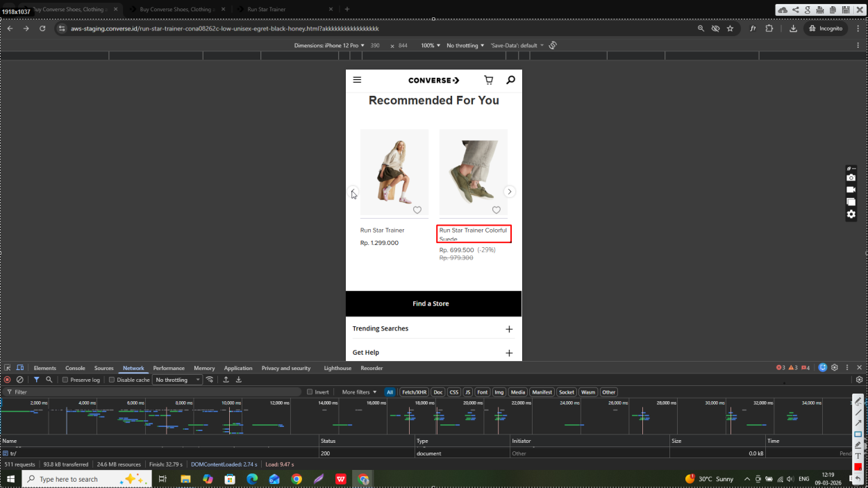Viewport: 868px width, 488px height.
Task: Filter requests by CSS
Action: pyautogui.click(x=453, y=392)
